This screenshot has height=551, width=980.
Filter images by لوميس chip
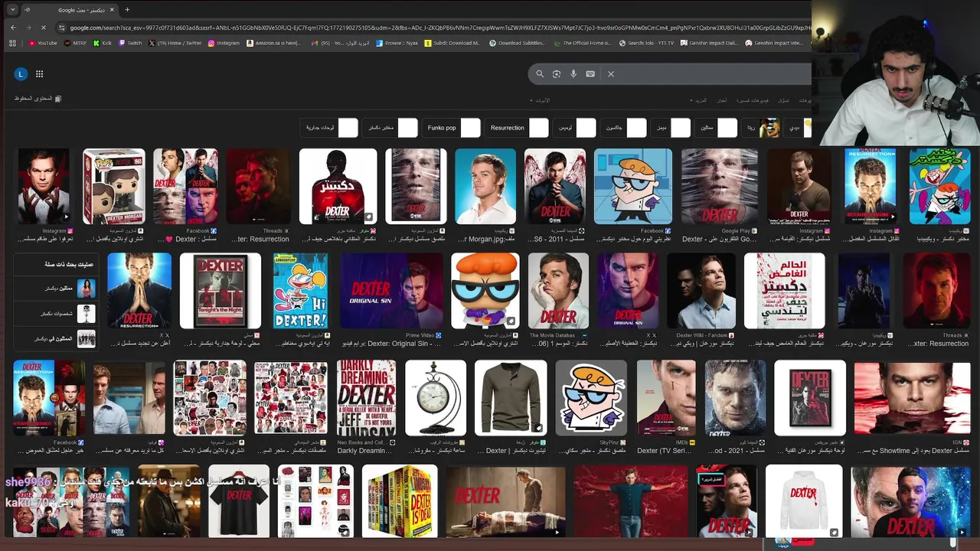575,128
